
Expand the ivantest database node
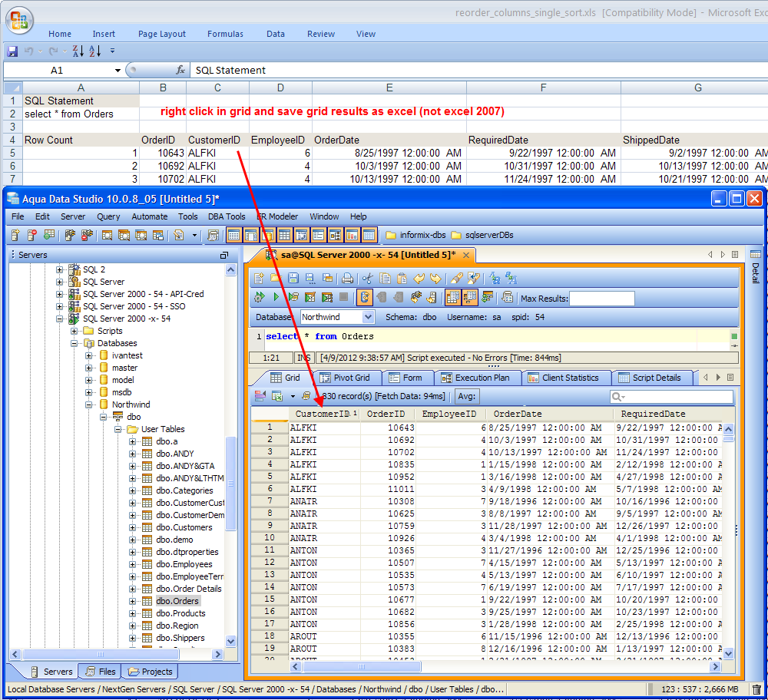click(x=88, y=355)
